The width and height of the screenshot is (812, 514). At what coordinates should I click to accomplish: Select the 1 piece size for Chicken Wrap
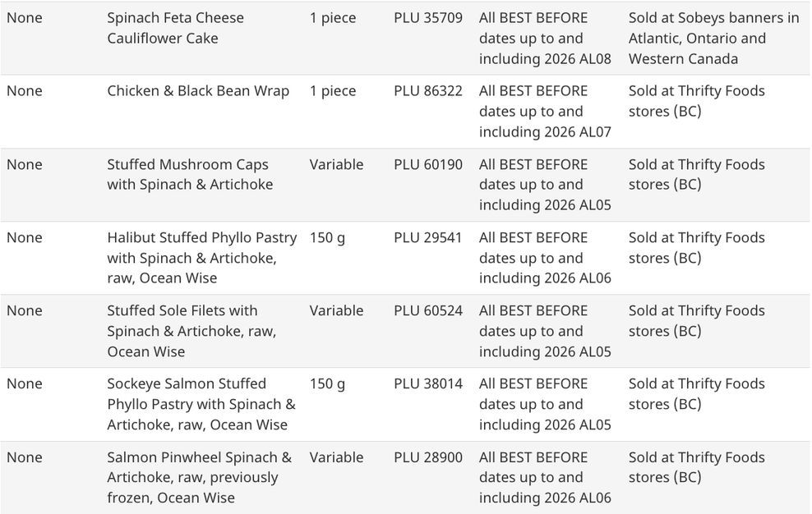pyautogui.click(x=332, y=91)
